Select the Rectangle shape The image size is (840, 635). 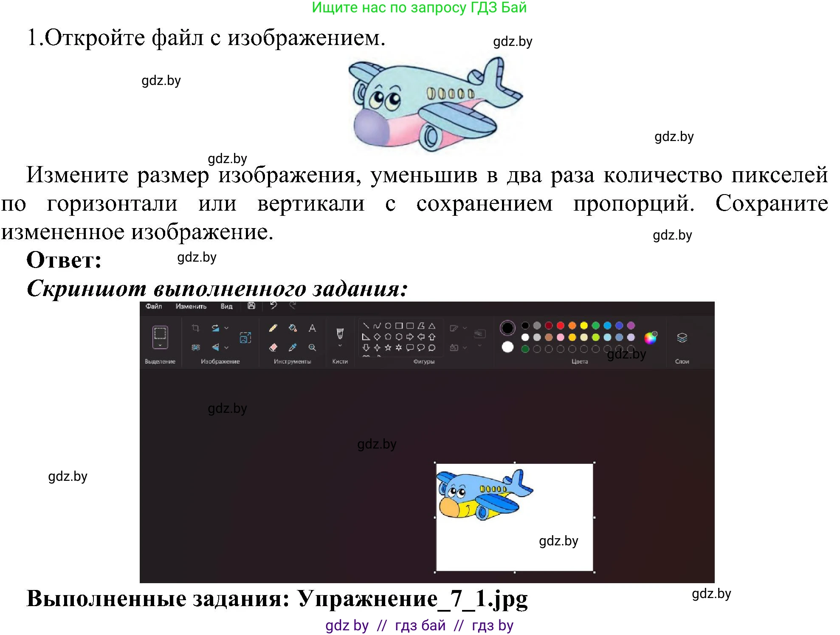[399, 326]
